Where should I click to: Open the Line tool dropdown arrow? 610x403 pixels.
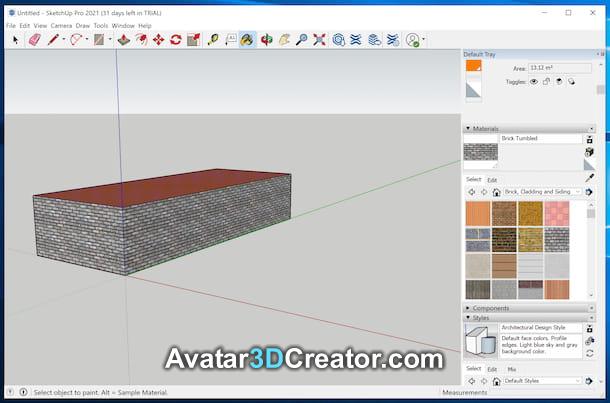[x=64, y=39]
